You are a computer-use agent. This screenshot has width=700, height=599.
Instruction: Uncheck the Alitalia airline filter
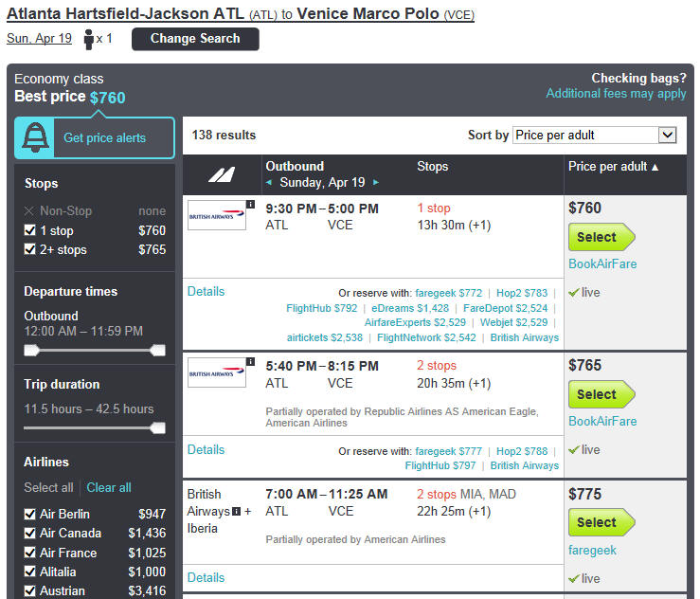click(x=29, y=572)
